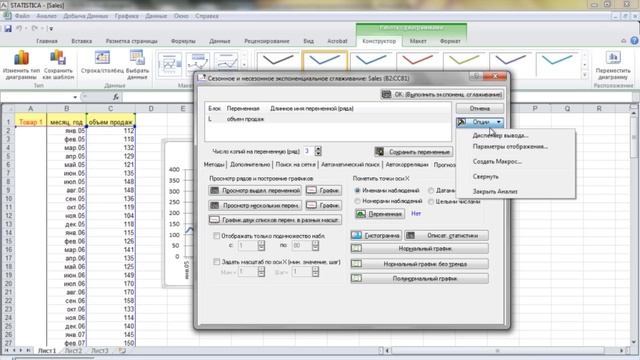Select column D header in spreadsheet

point(151,109)
